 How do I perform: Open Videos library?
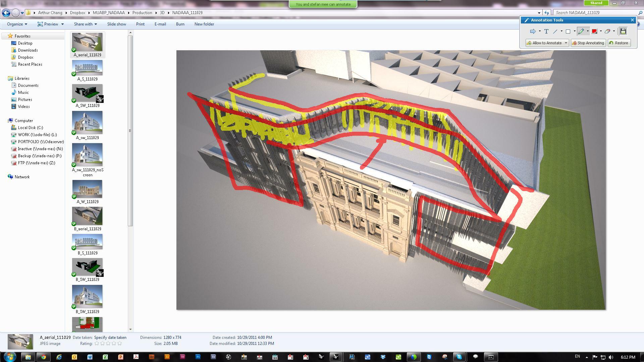click(x=24, y=107)
